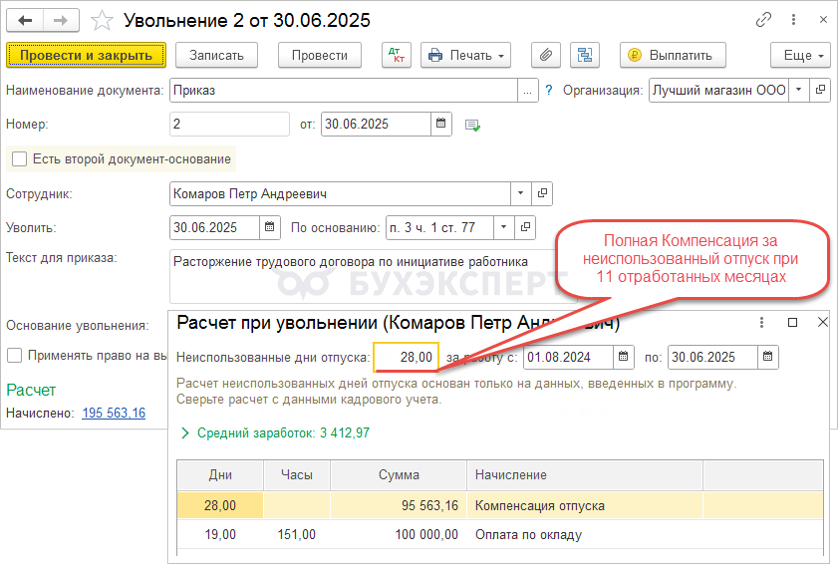This screenshot has height=568, width=838.
Task: Tick 'Есть второй документ-основание' checkbox
Action: pos(19,159)
